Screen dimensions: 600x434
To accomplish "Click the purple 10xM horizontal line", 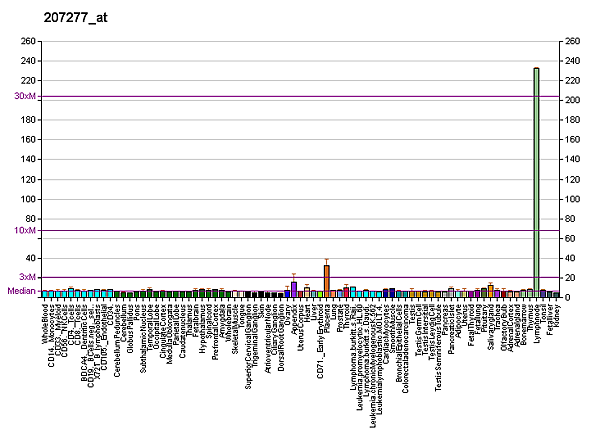I will 300,231.
